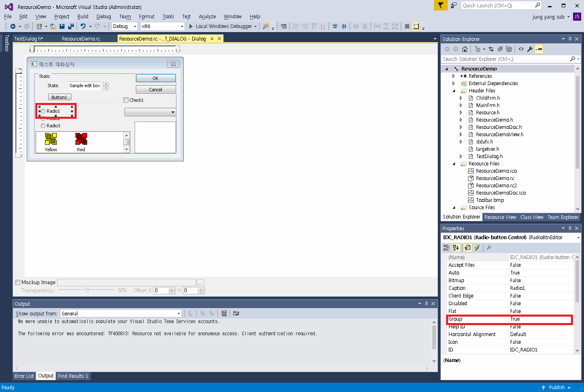Click the notifications flag icon
The height and width of the screenshot is (392, 584).
pos(440,5)
